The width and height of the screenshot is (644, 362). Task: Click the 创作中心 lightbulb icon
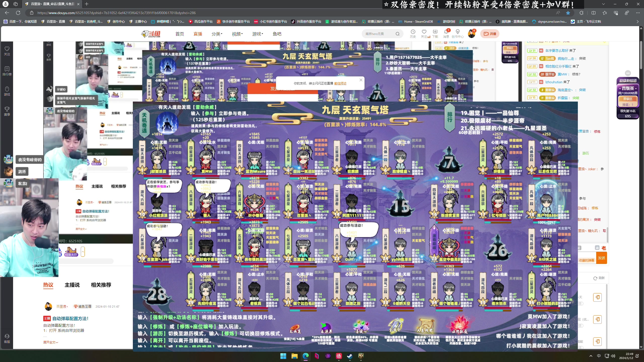pyautogui.click(x=458, y=32)
